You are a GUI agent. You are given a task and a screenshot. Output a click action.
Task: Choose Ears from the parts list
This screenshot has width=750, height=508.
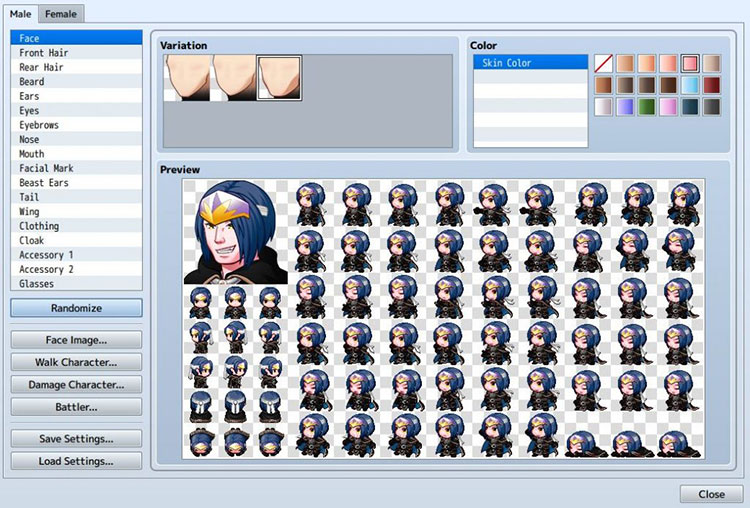[x=77, y=96]
